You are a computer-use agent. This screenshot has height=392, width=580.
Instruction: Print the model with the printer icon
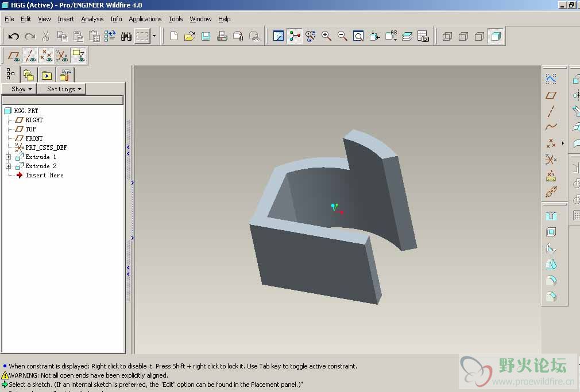pyautogui.click(x=222, y=36)
